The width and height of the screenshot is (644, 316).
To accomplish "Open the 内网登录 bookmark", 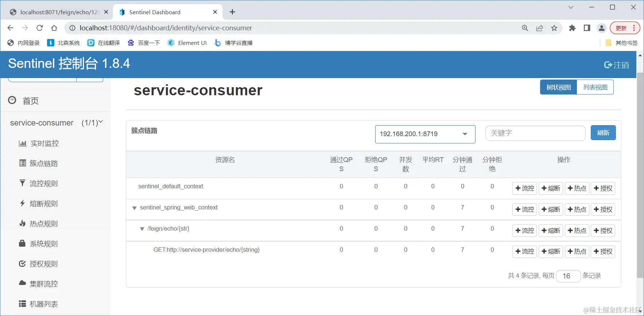I will [x=23, y=43].
